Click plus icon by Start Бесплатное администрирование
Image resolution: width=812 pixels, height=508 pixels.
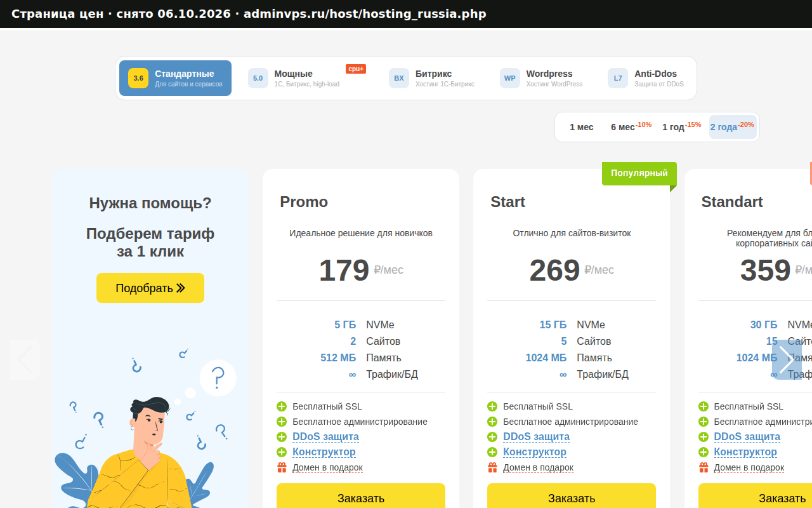[x=492, y=422]
